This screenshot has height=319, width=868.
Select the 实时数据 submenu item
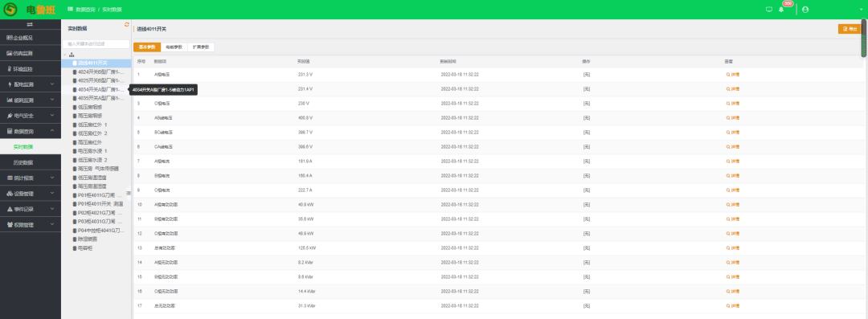(31, 147)
